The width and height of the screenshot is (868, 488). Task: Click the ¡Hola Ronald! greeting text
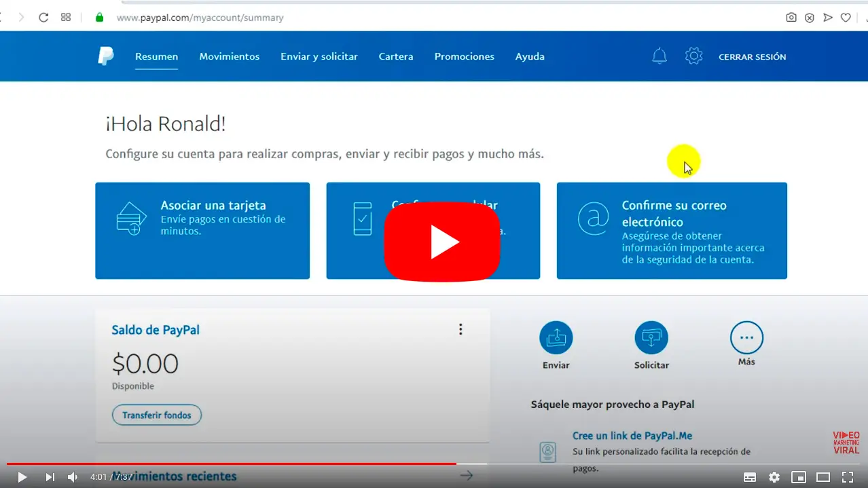(x=166, y=124)
